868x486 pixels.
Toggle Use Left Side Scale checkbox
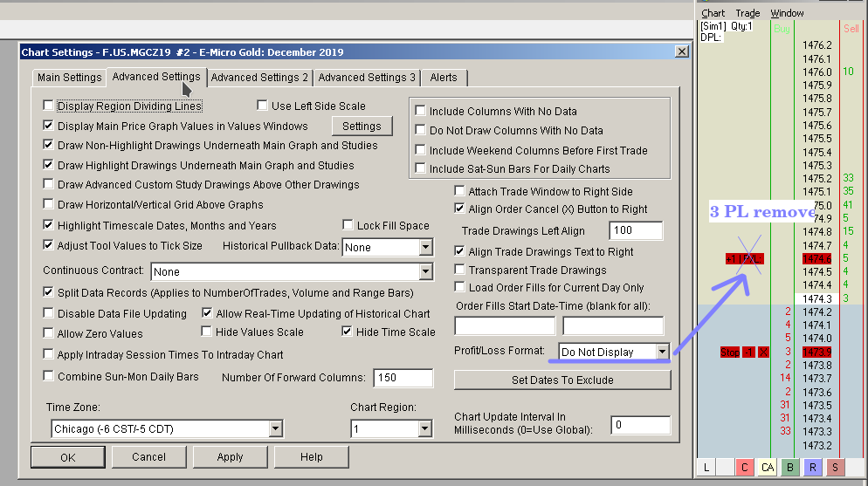tap(263, 106)
